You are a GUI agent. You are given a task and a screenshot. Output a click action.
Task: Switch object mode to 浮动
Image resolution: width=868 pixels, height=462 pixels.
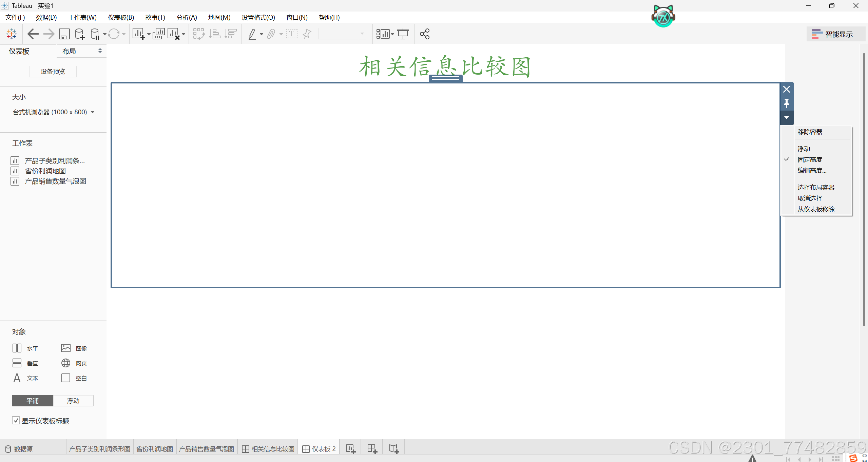pos(73,401)
